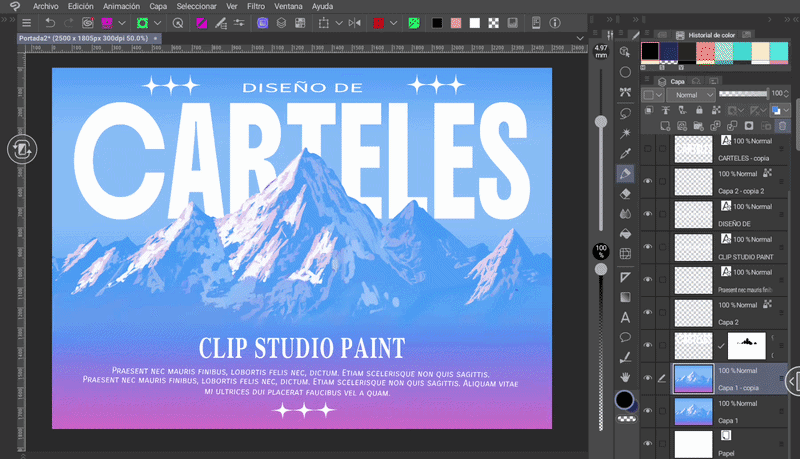Hide the DISEÑO DE layer
Viewport: 800px width, 459px height.
click(x=648, y=214)
